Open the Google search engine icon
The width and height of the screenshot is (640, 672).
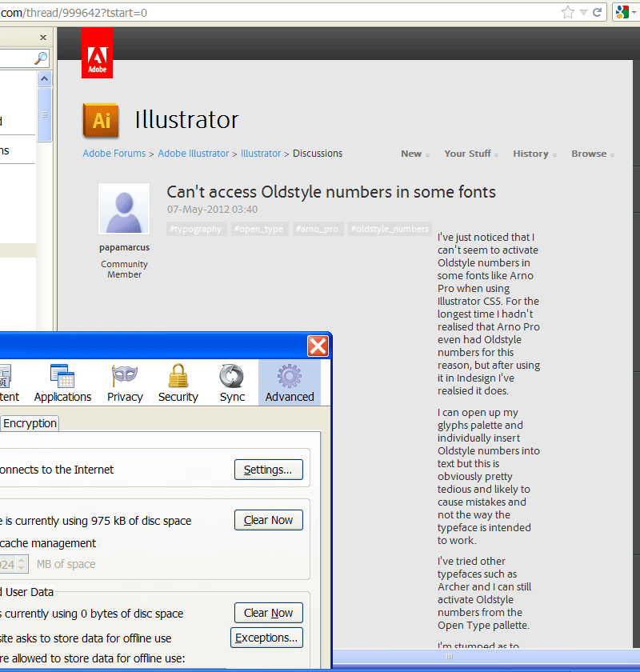pos(622,13)
